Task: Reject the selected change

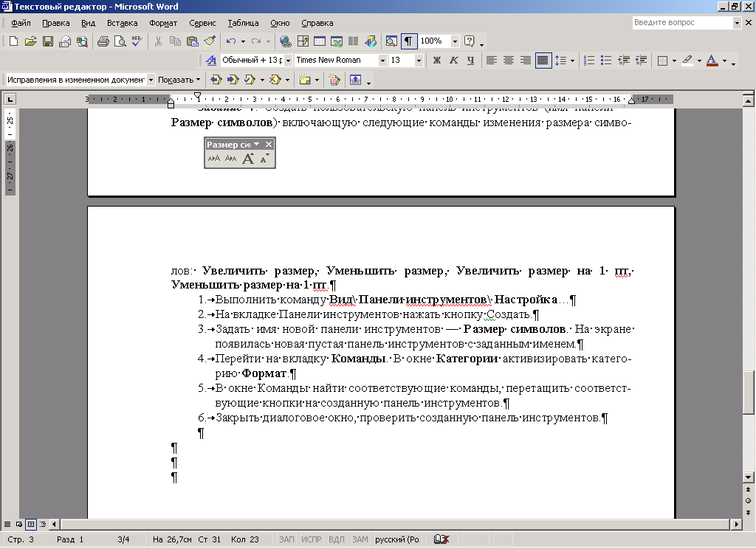Action: tap(275, 80)
